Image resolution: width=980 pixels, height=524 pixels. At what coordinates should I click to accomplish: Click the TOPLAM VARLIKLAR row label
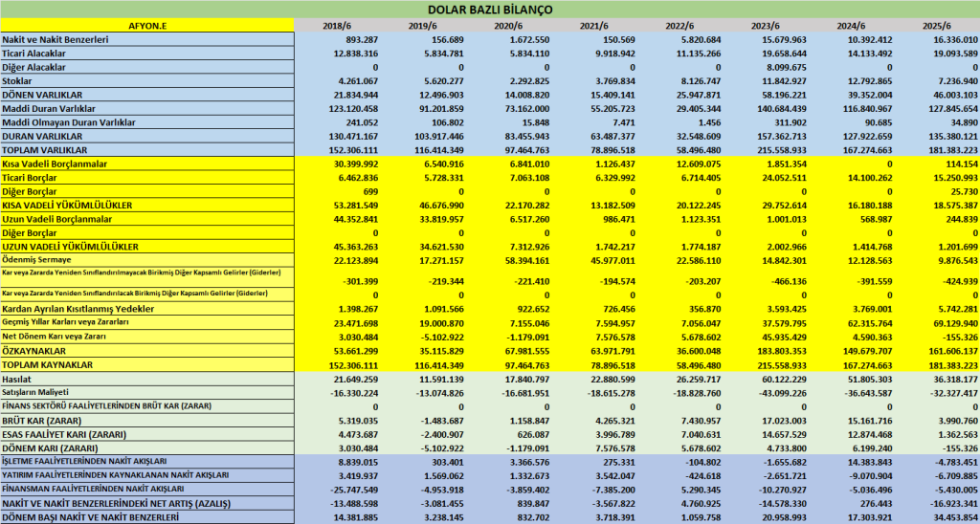(44, 150)
